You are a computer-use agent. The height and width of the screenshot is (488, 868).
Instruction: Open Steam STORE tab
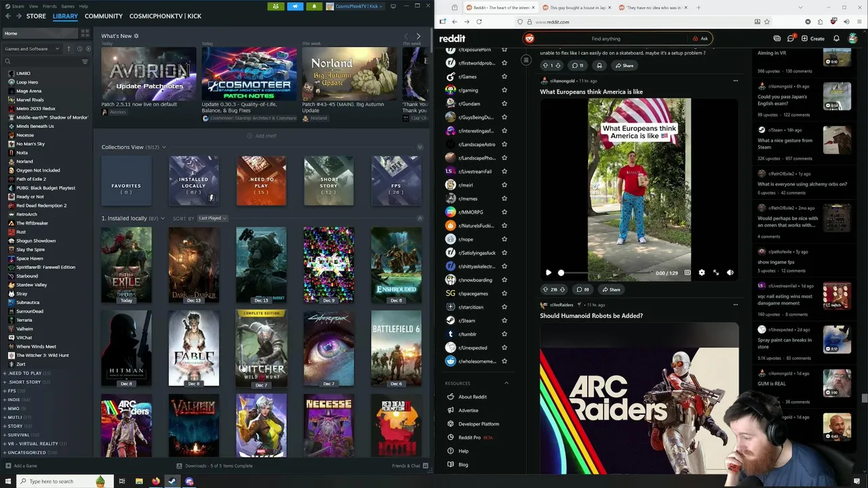coord(36,16)
